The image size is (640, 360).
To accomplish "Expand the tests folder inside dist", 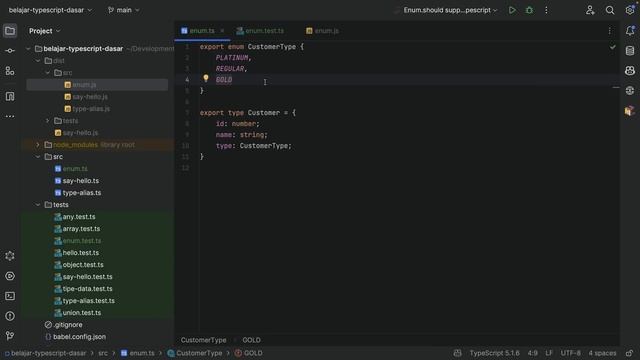I will [48, 121].
